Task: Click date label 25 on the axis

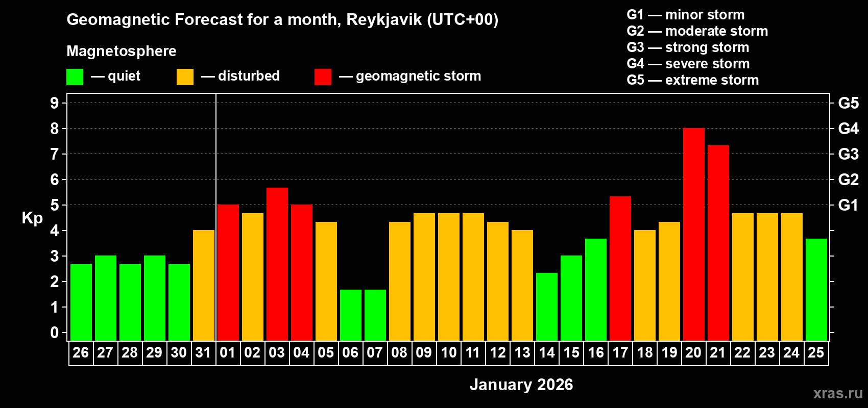Action: (816, 353)
